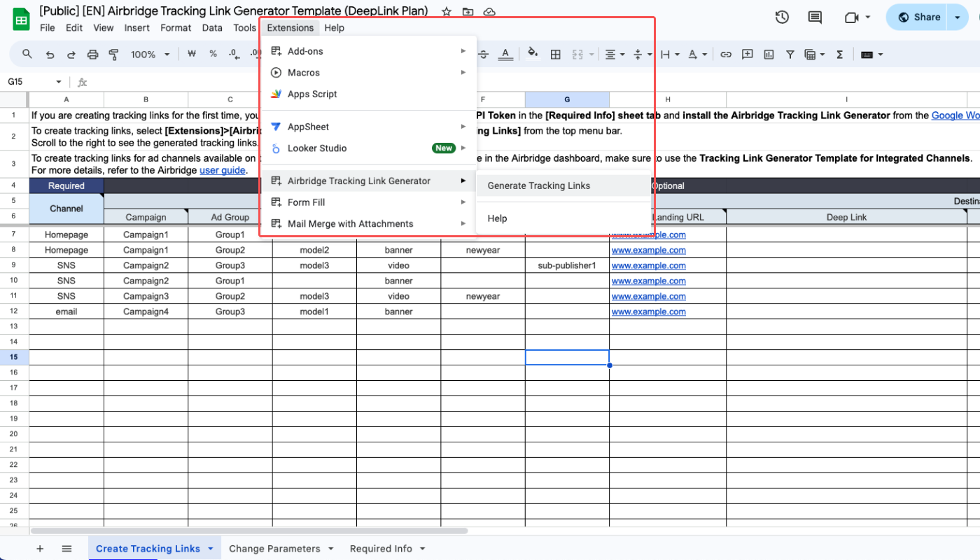Viewport: 980px width, 560px height.
Task: Open the Create Tracking Links tab arrow menu
Action: [x=210, y=549]
